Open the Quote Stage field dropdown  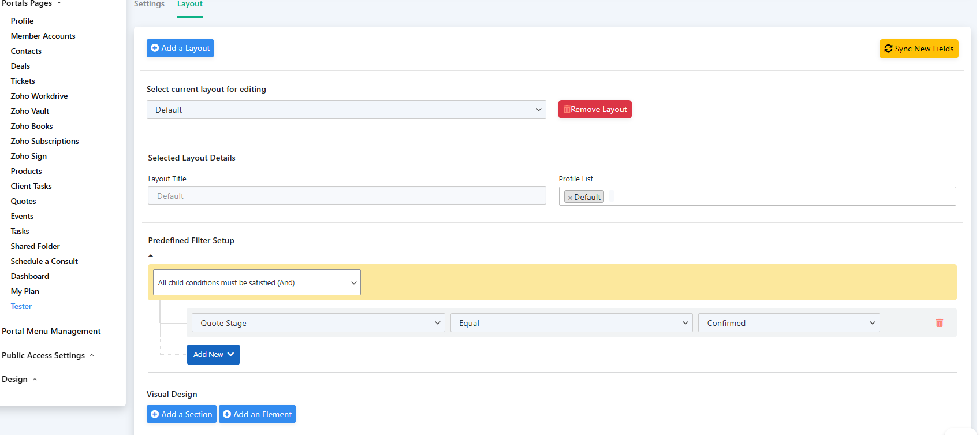(x=316, y=323)
